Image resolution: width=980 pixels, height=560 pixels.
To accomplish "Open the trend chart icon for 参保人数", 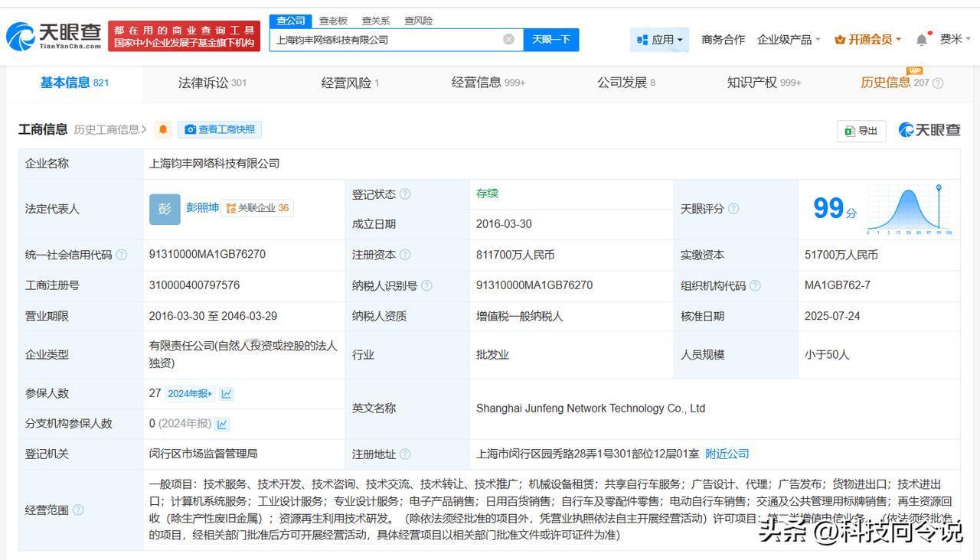I will click(x=227, y=394).
